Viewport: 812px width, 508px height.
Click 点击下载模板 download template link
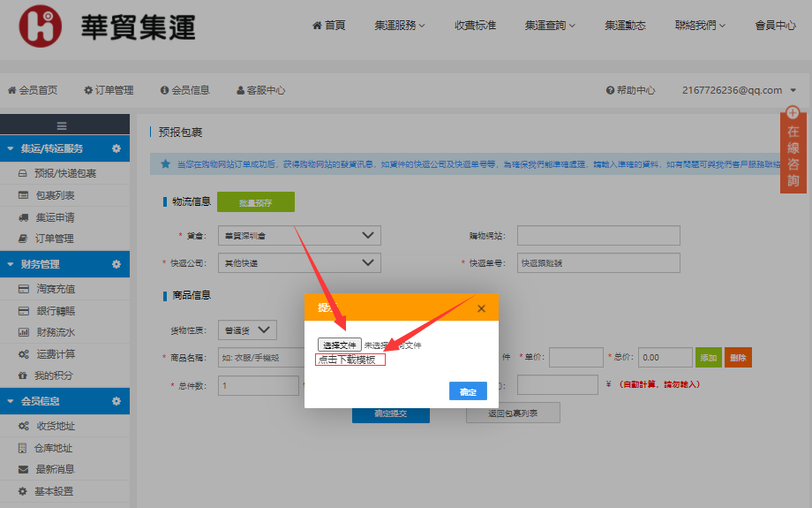(350, 360)
